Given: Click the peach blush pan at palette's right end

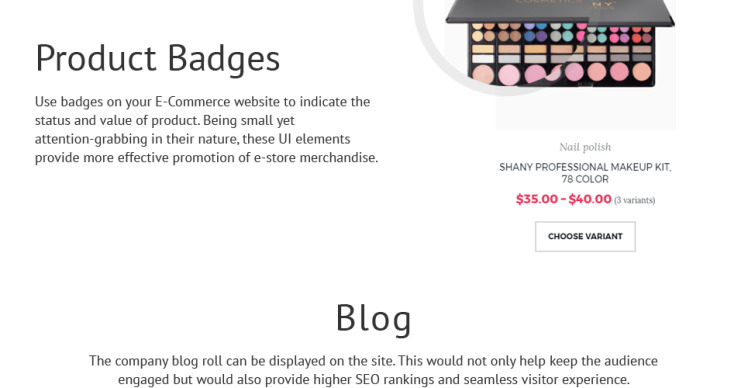Looking at the screenshot, I should 642,72.
